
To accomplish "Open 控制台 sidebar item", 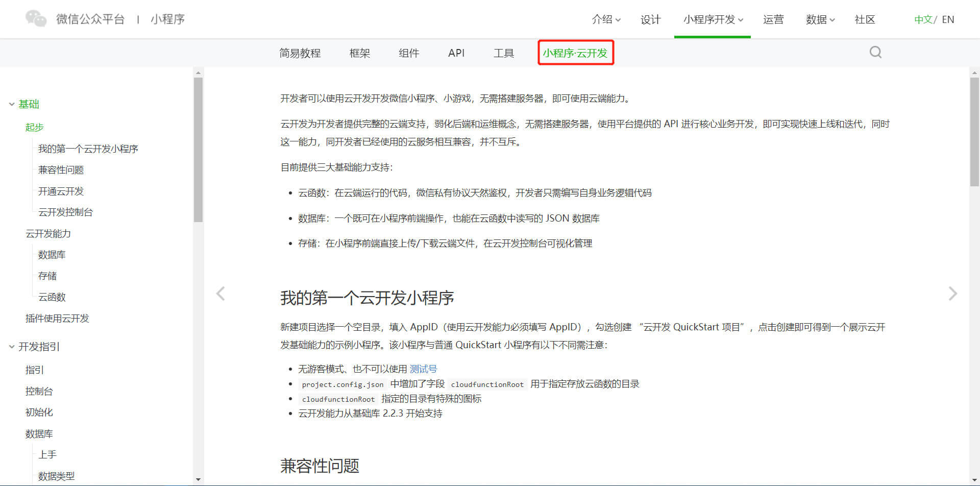I will [x=39, y=391].
